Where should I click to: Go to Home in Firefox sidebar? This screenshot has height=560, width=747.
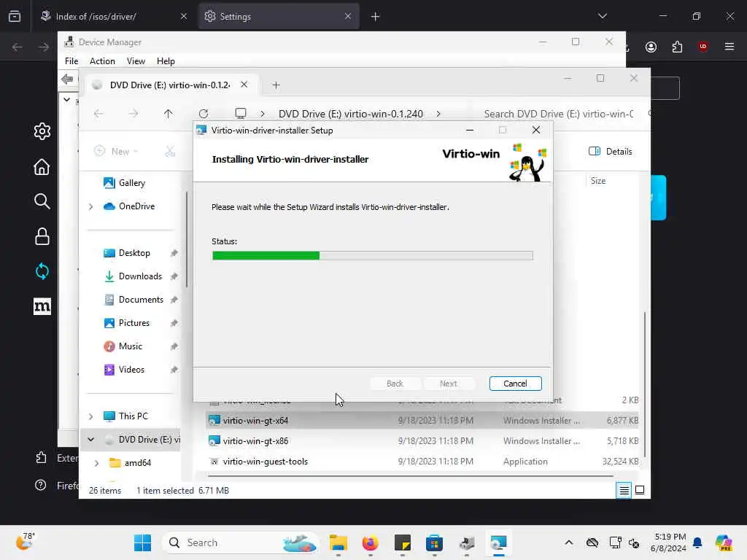[42, 167]
